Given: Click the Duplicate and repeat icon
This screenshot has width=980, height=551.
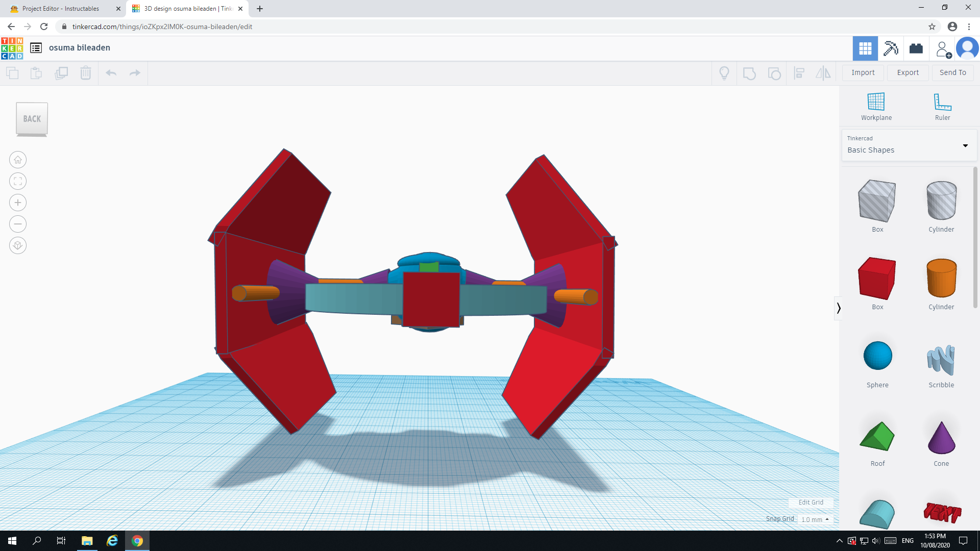Looking at the screenshot, I should point(61,73).
